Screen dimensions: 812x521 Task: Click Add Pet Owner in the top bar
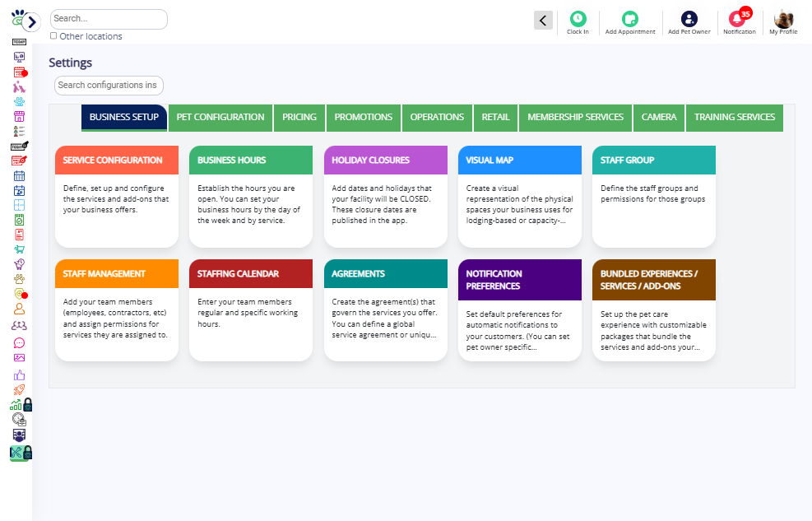[689, 22]
